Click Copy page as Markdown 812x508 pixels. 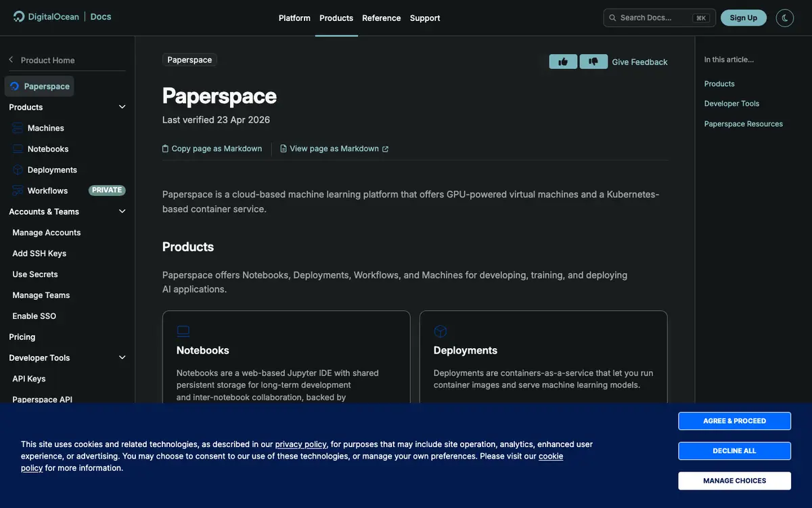coord(212,148)
